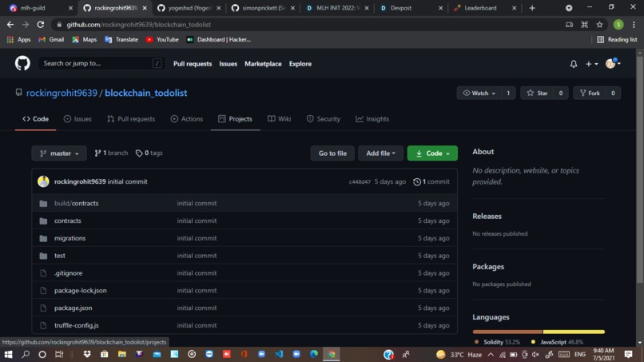Click the JavaScript 46.8% language label
The width and height of the screenshot is (644, 362).
point(557,342)
